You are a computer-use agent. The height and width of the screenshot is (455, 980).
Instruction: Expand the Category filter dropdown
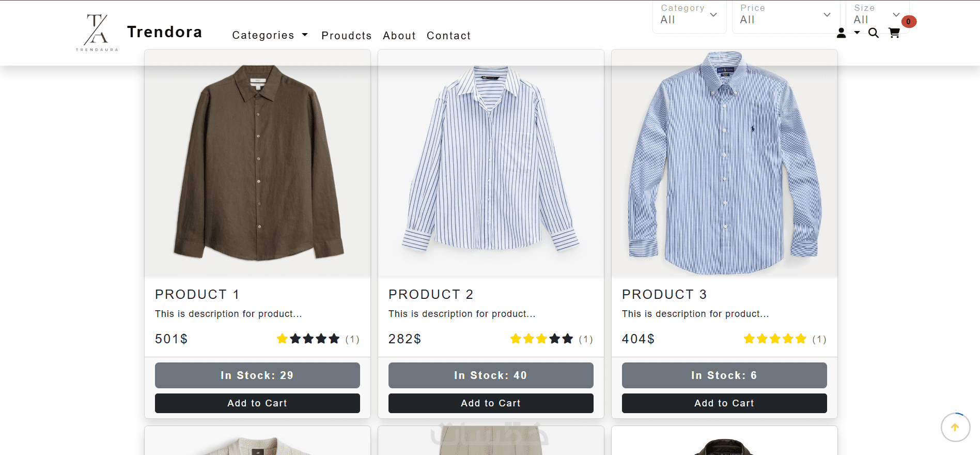pyautogui.click(x=689, y=16)
